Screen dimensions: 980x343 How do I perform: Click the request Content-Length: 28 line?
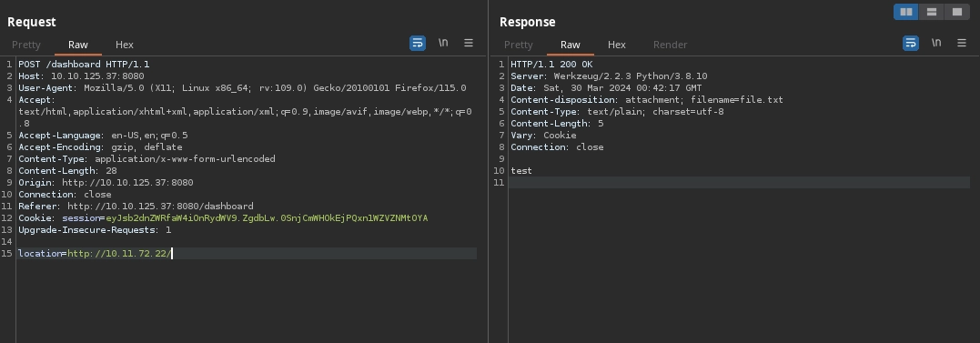[67, 171]
